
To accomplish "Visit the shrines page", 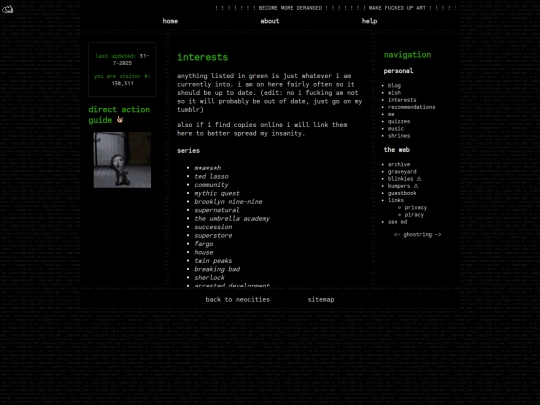I will (399, 136).
